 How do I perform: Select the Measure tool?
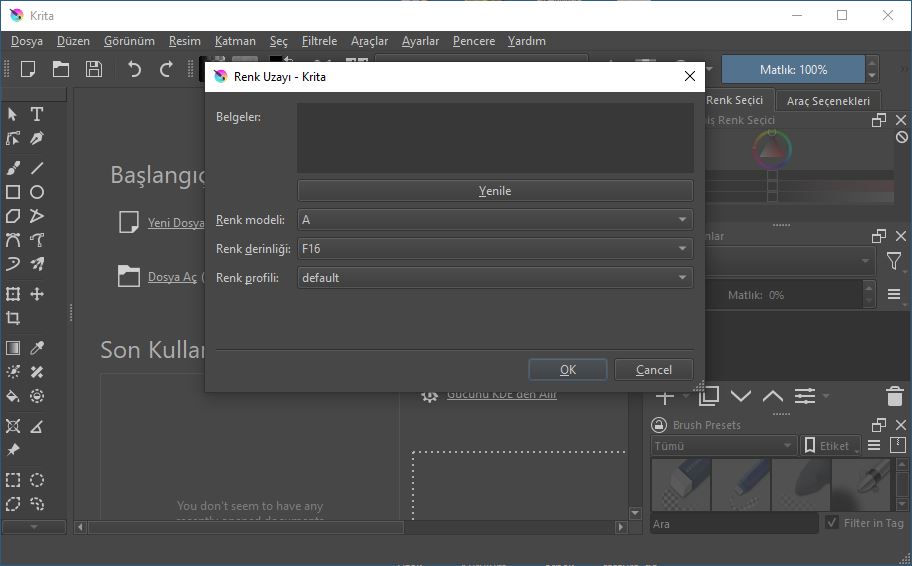point(37,426)
